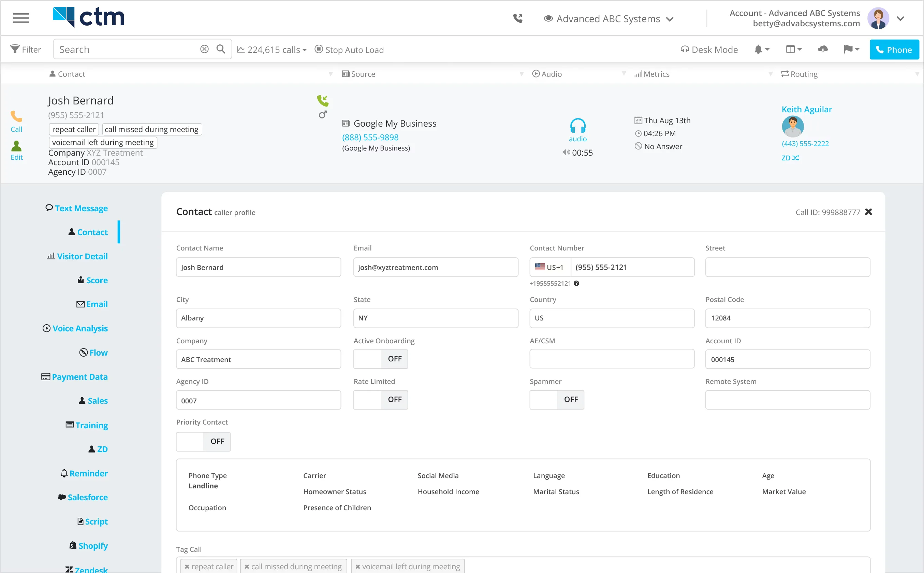The image size is (924, 573).
Task: Select the Visitor Detail tab
Action: click(x=77, y=256)
